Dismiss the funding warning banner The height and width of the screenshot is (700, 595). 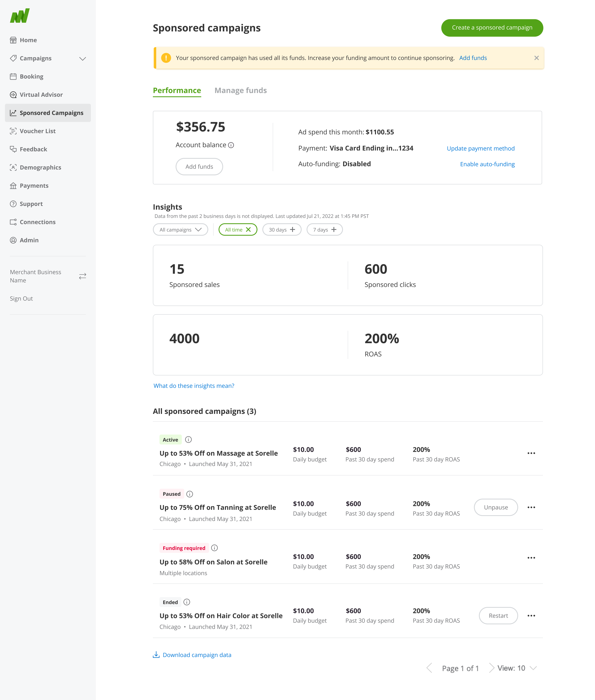(537, 58)
